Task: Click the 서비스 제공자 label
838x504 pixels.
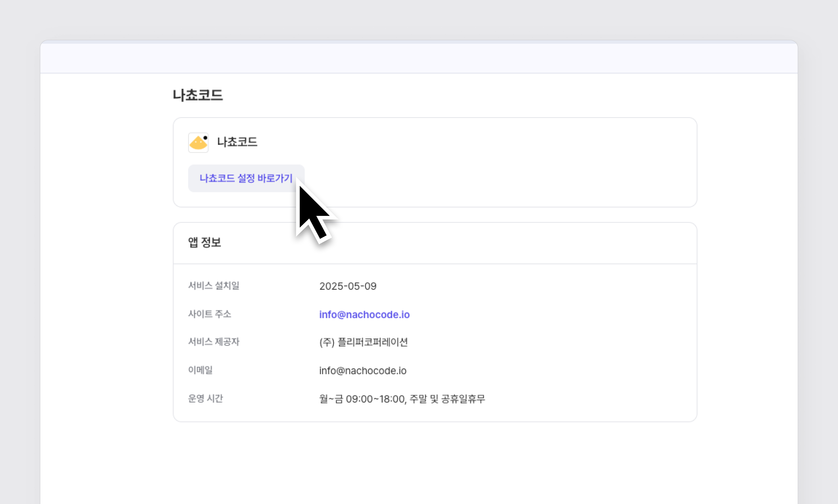Action: click(214, 342)
